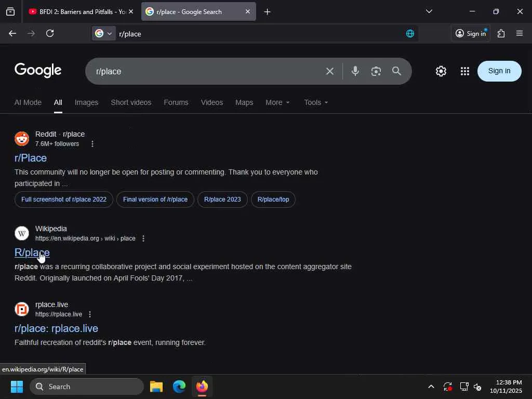Open search engine selector in address bar
The height and width of the screenshot is (399, 532).
[103, 33]
